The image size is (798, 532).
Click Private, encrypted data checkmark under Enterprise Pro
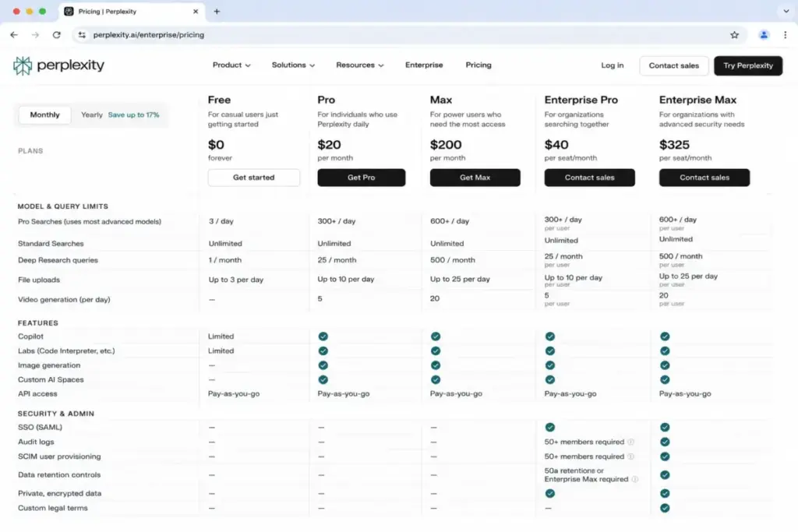tap(550, 493)
